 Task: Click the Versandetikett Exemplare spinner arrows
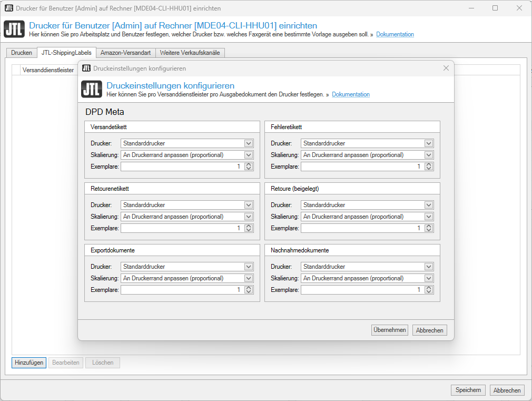coord(249,167)
